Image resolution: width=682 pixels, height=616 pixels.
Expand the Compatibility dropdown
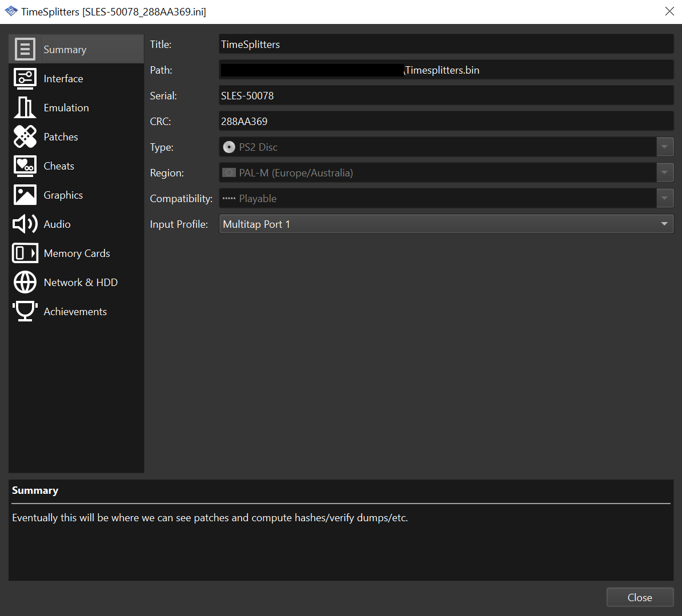(x=664, y=198)
